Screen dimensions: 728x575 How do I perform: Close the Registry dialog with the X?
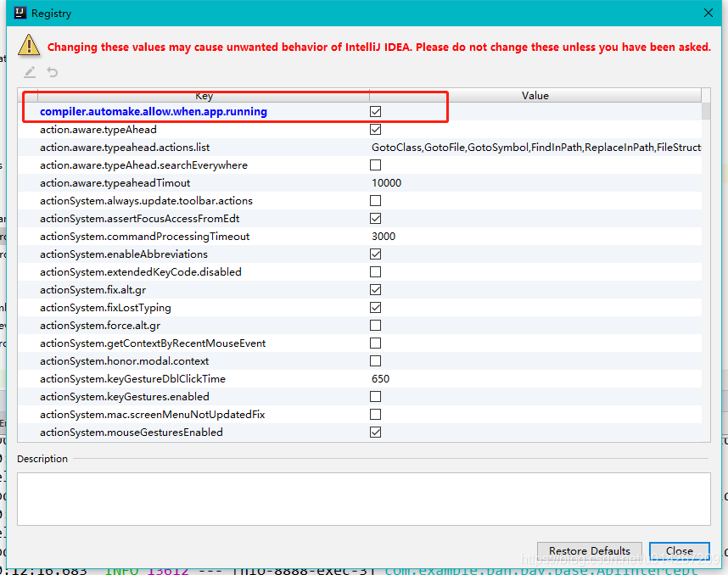(x=708, y=13)
